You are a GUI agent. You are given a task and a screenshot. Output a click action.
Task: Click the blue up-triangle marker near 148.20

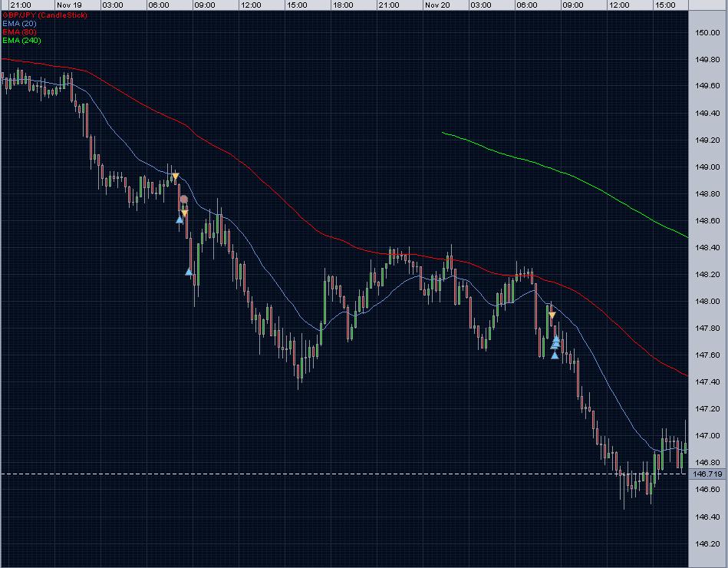click(x=189, y=272)
